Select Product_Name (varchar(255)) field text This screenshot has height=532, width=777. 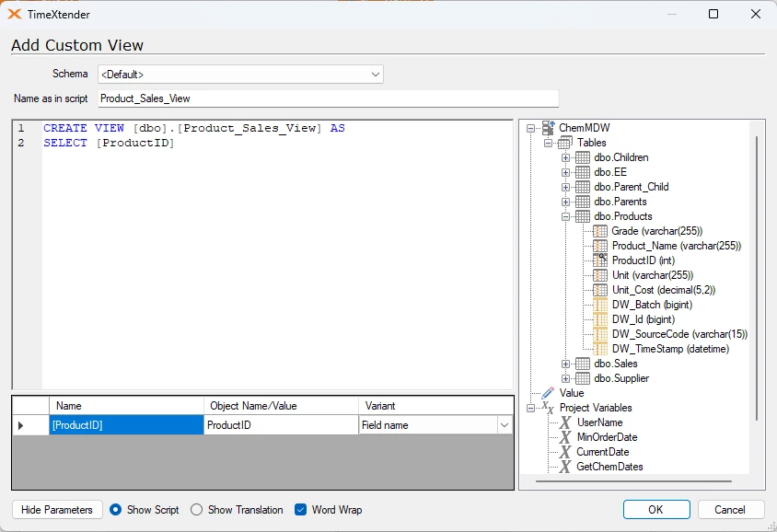(677, 246)
